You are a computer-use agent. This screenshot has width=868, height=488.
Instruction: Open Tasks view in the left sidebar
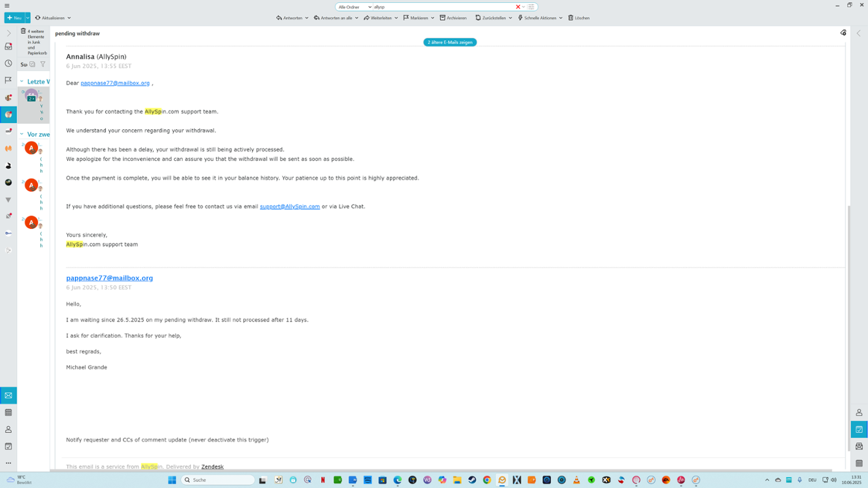tap(8, 446)
